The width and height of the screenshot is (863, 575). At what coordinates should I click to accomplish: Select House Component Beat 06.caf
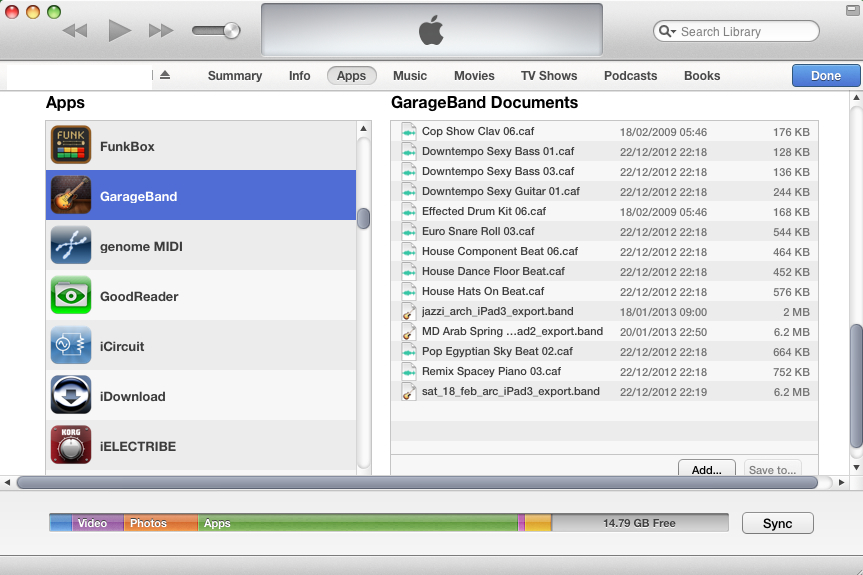pos(604,251)
